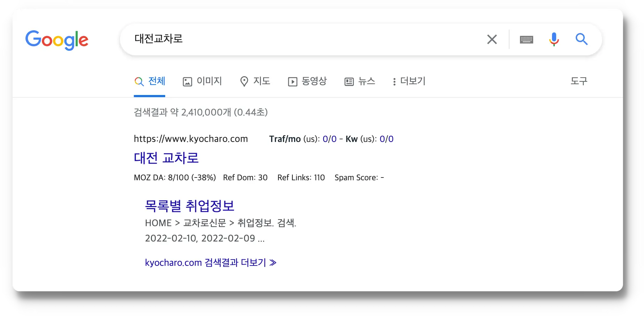Image resolution: width=644 pixels, height=316 pixels.
Task: Open the 목록별 취업정보 sitelink
Action: 190,206
